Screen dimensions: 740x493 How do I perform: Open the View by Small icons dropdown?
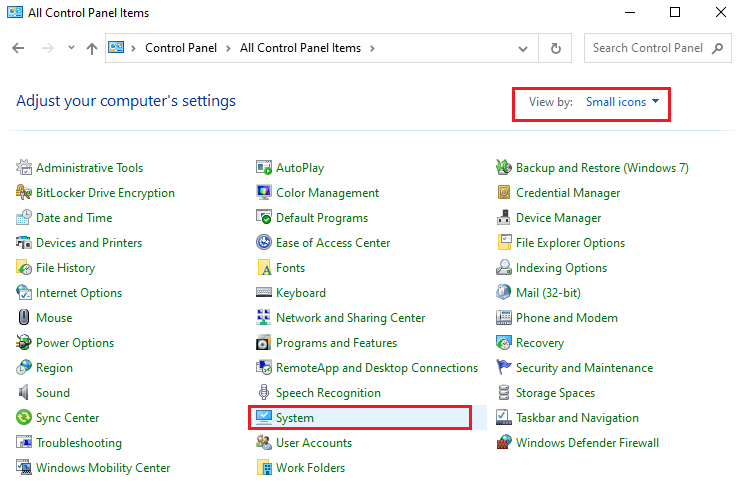tap(622, 102)
